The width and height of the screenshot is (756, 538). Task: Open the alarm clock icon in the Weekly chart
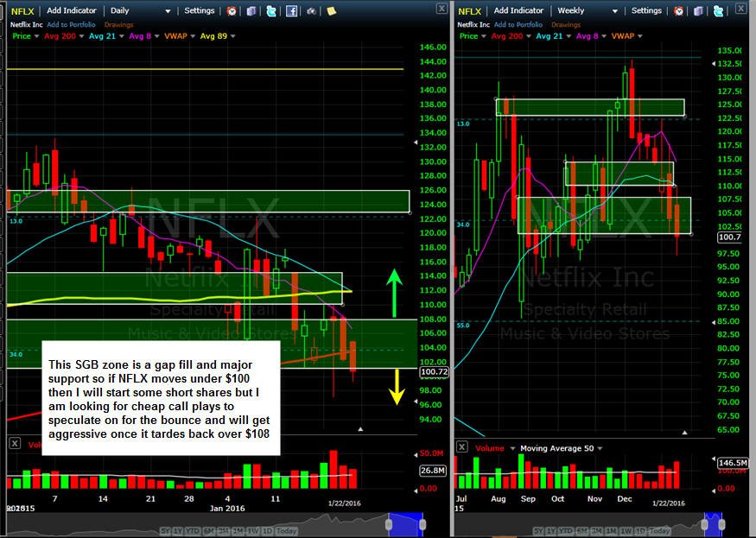(x=679, y=10)
